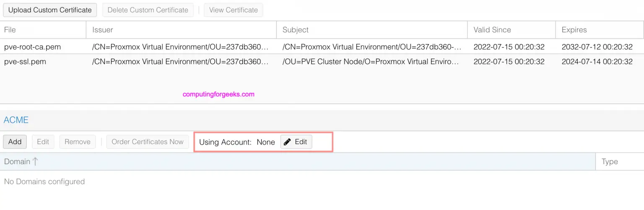
Task: Click the Domain column header
Action: tap(17, 162)
